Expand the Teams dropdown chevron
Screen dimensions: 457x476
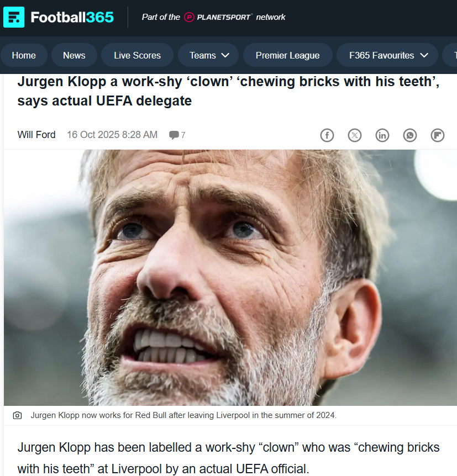point(225,55)
